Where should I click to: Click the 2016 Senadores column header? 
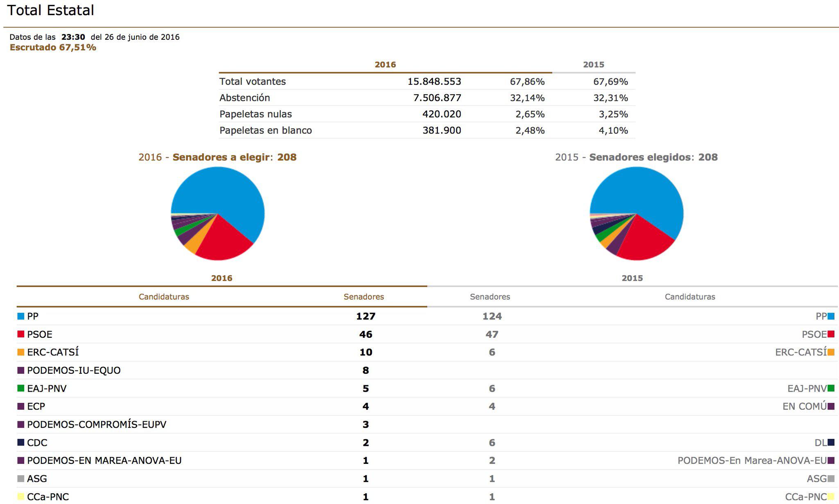coord(364,296)
